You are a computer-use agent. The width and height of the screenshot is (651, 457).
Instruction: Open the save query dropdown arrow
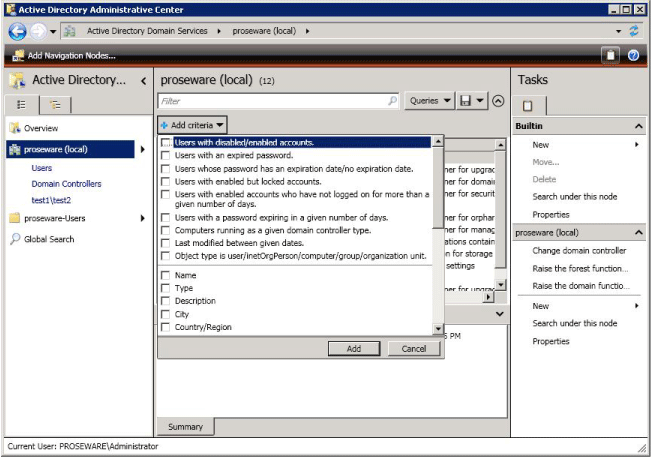pyautogui.click(x=480, y=101)
